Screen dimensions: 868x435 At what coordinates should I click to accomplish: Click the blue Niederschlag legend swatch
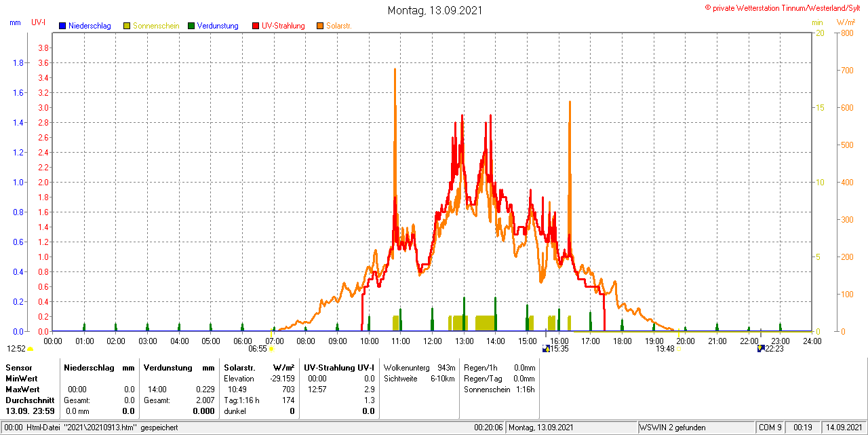pyautogui.click(x=62, y=26)
